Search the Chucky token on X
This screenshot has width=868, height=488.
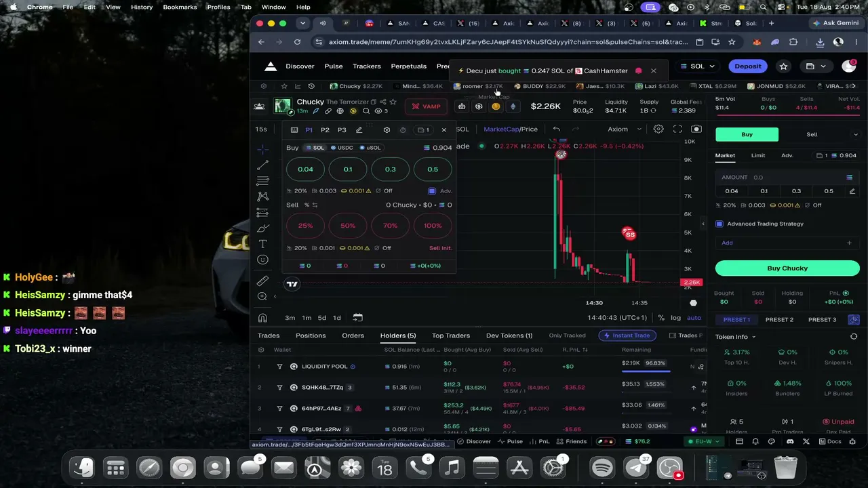point(366,111)
